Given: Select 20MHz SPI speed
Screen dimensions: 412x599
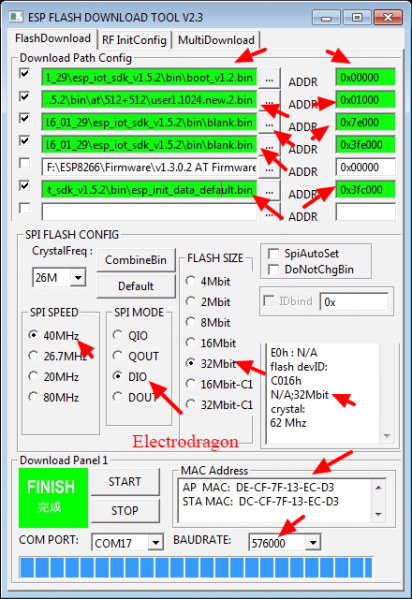Looking at the screenshot, I should click(54, 377).
